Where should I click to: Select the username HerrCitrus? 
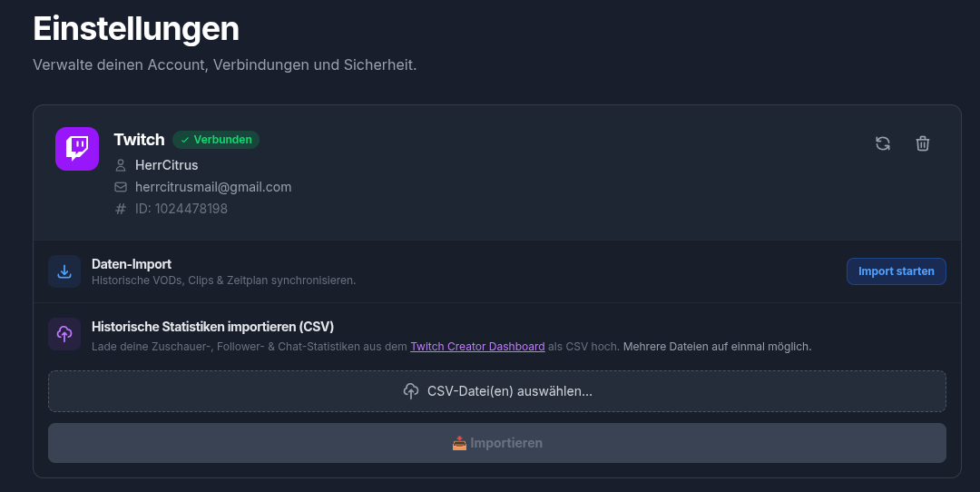(x=166, y=165)
